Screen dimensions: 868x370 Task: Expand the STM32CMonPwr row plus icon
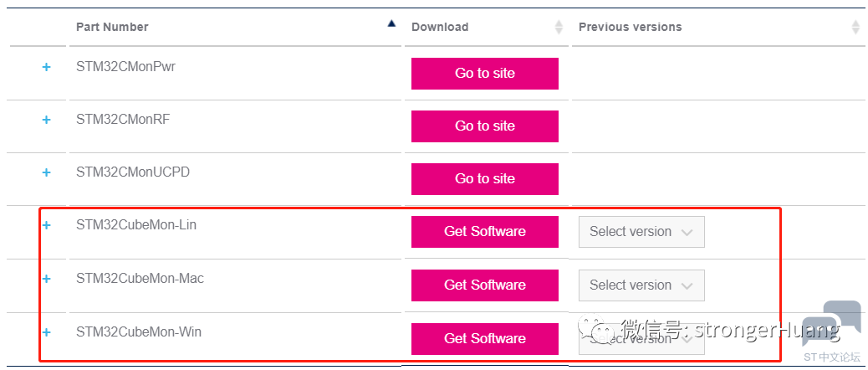[47, 67]
